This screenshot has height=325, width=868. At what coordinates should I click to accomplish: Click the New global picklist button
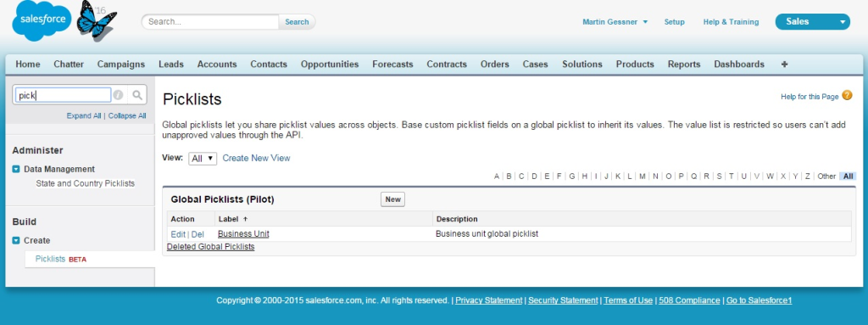click(x=392, y=199)
